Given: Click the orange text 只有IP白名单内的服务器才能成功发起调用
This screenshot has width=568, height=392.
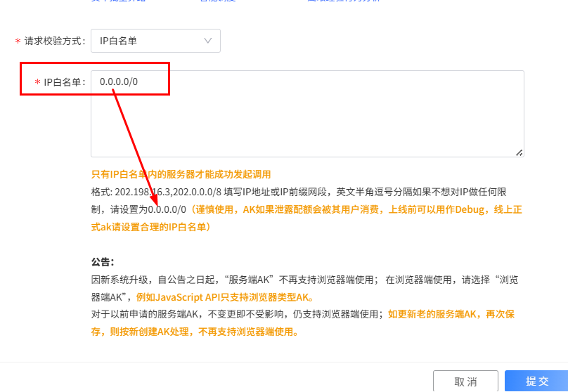Looking at the screenshot, I should click(181, 174).
